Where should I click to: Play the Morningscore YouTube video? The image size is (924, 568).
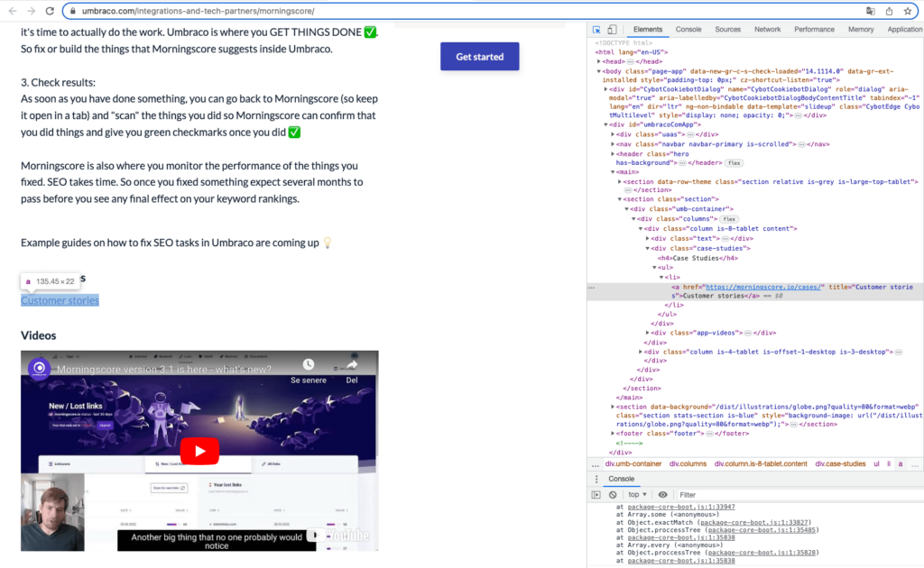point(199,450)
